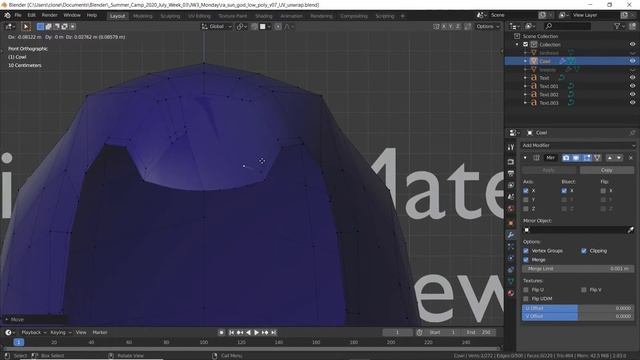The image size is (640, 360).
Task: Enable the Flip X checkbox
Action: pos(603,191)
